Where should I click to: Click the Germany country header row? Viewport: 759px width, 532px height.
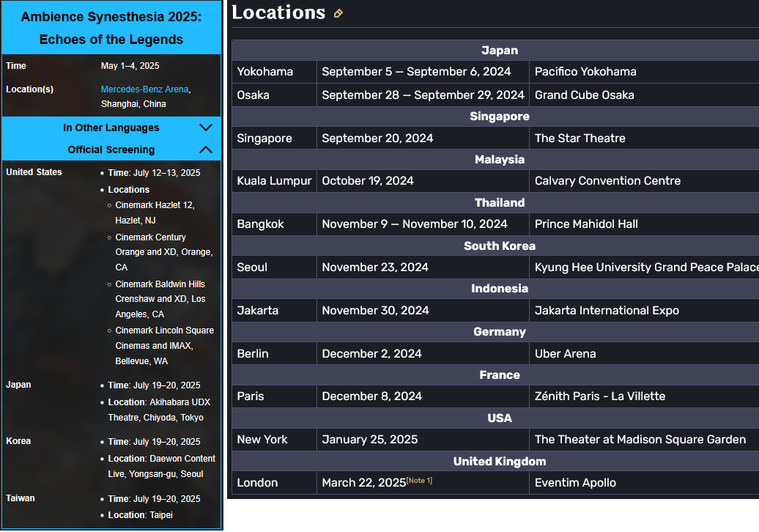pos(496,332)
